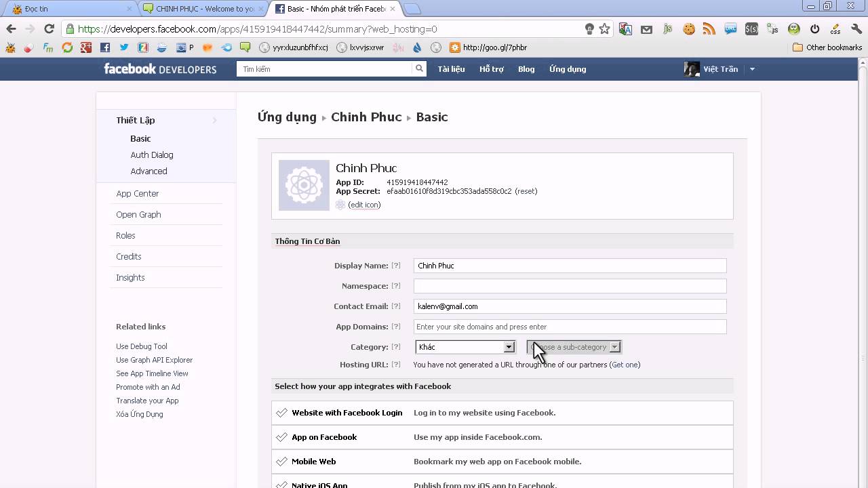Open the orange RSS feed extension
The width and height of the screenshot is (868, 488).
pos(709,29)
